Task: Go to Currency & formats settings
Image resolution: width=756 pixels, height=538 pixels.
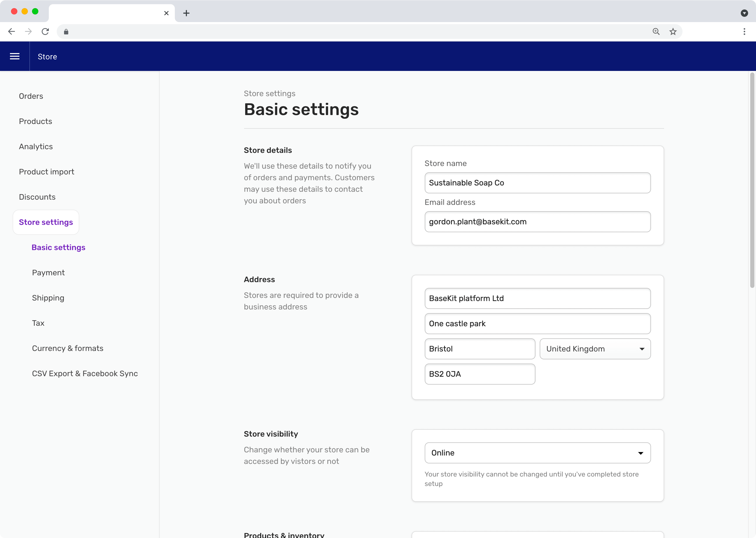Action: 67,348
